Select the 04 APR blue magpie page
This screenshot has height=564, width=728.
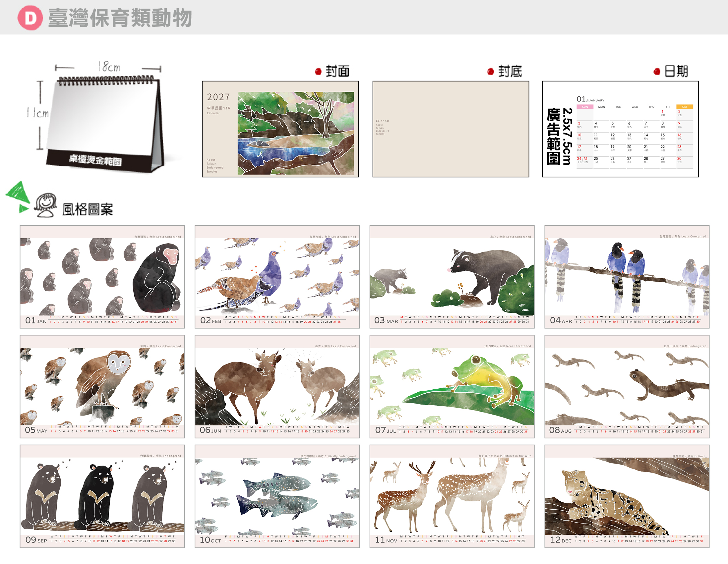tap(627, 277)
